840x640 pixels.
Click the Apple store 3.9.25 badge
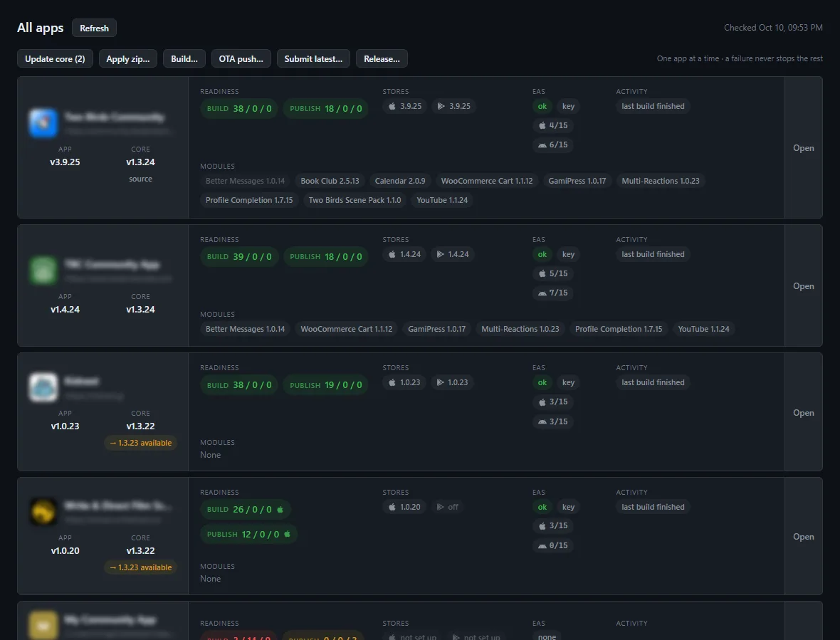(x=404, y=106)
